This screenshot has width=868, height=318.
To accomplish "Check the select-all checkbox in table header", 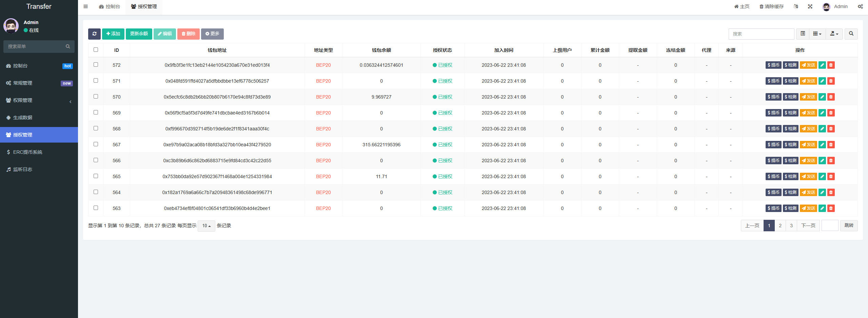I will [96, 50].
